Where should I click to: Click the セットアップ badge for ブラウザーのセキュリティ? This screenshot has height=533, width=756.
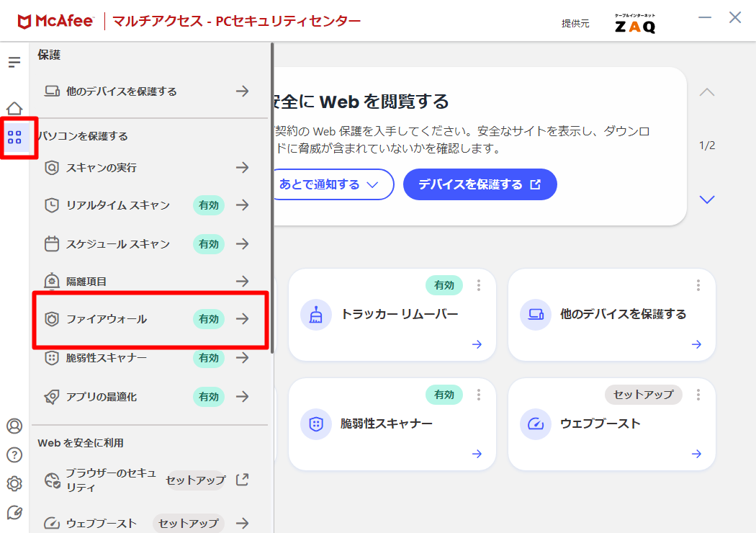coord(196,480)
